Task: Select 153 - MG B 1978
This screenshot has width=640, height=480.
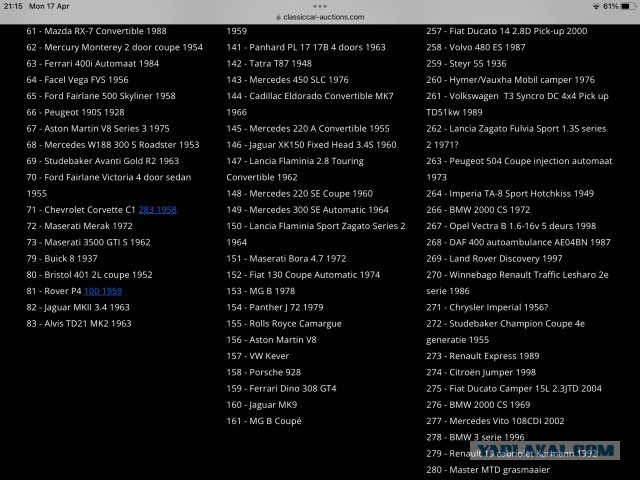Action: click(261, 291)
